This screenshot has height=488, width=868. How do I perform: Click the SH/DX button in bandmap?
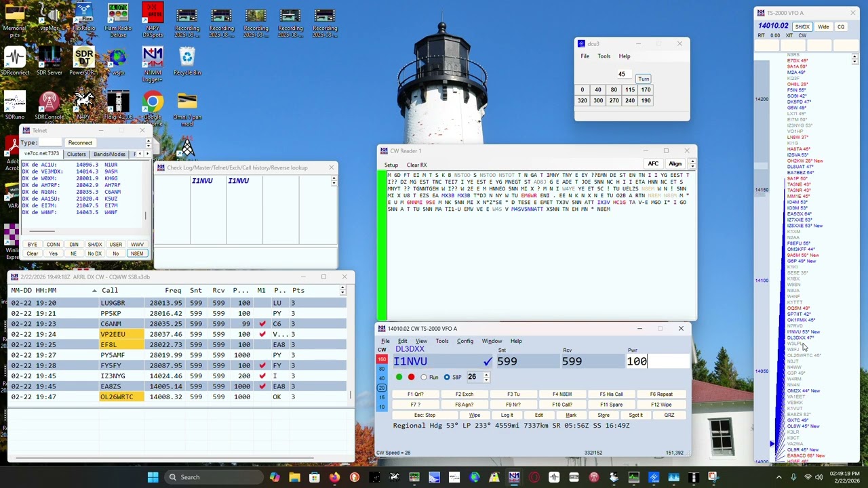tap(802, 27)
